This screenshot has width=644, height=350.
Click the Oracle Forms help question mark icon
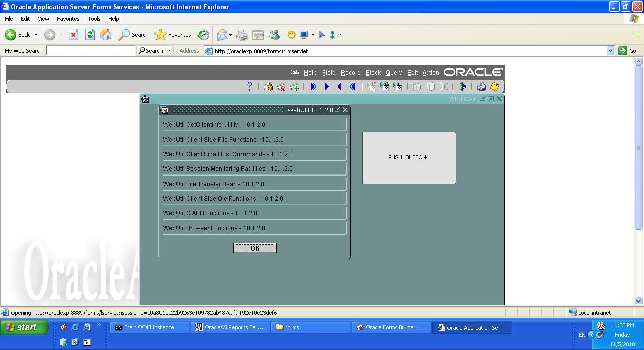249,86
